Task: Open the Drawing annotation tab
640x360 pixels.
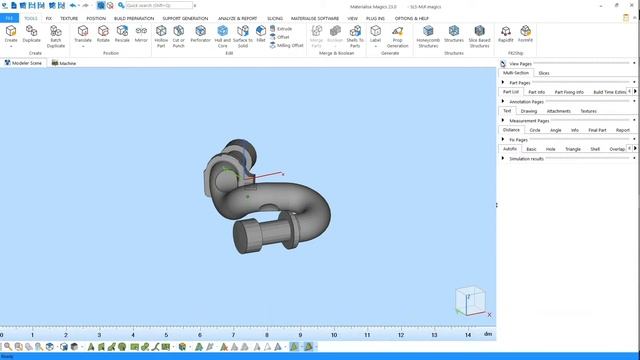Action: coord(529,111)
